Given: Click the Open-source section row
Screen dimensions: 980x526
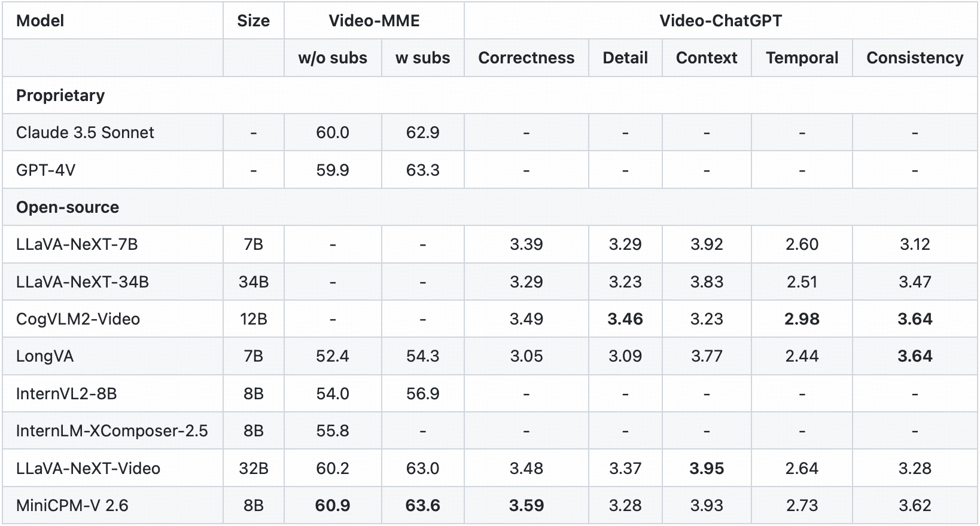Looking at the screenshot, I should tap(68, 207).
